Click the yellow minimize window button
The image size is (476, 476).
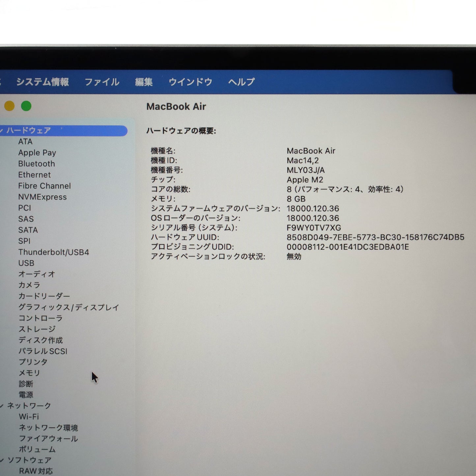[9, 106]
